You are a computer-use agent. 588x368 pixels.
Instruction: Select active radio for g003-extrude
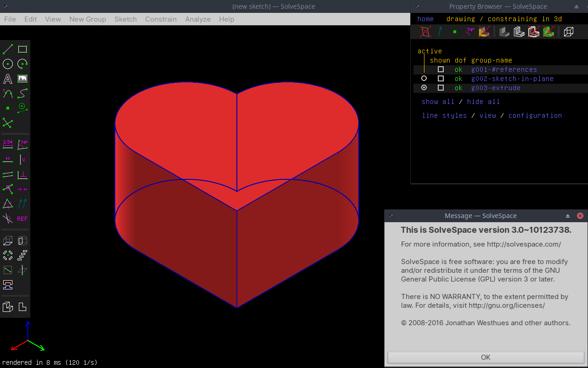[x=424, y=88]
